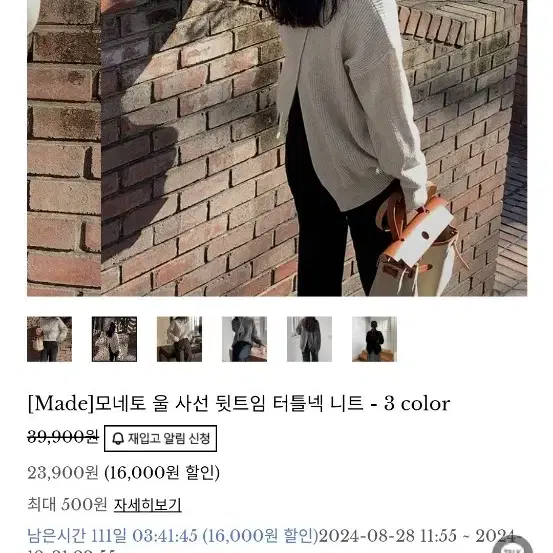Click the 16,000원 할인 discount text beside price
Screen dimensions: 553x553
162,473
